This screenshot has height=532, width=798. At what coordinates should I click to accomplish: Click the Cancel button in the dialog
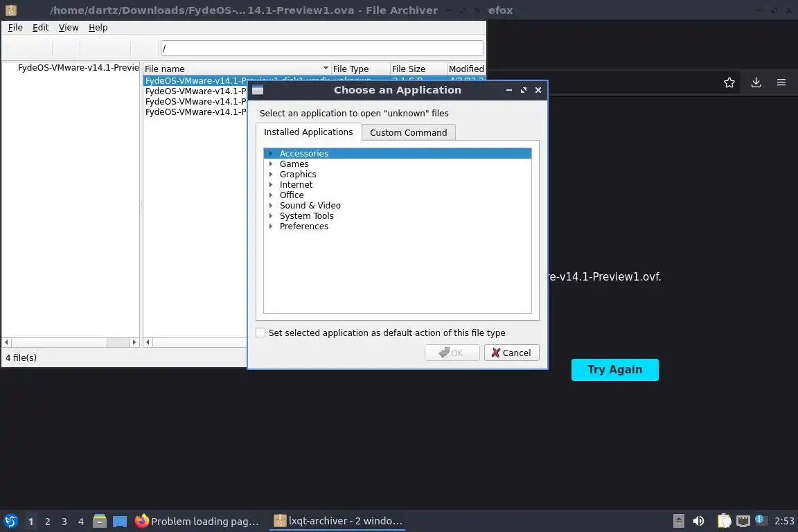[511, 353]
